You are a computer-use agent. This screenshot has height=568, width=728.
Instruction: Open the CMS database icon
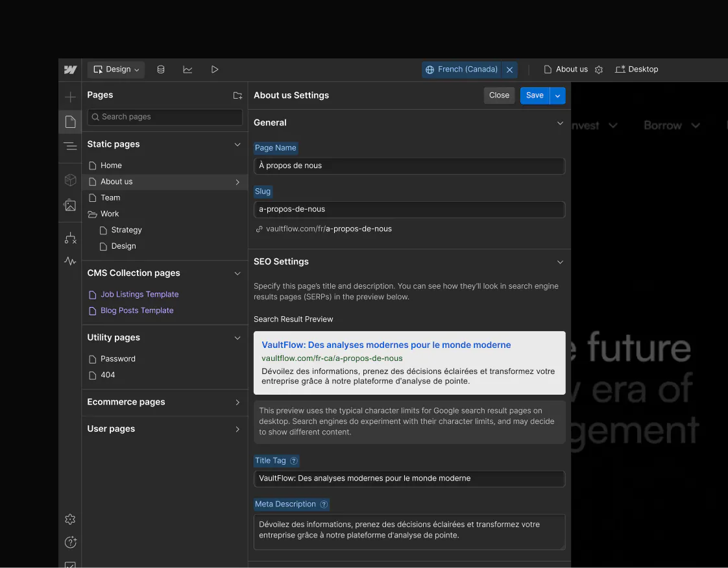click(161, 69)
